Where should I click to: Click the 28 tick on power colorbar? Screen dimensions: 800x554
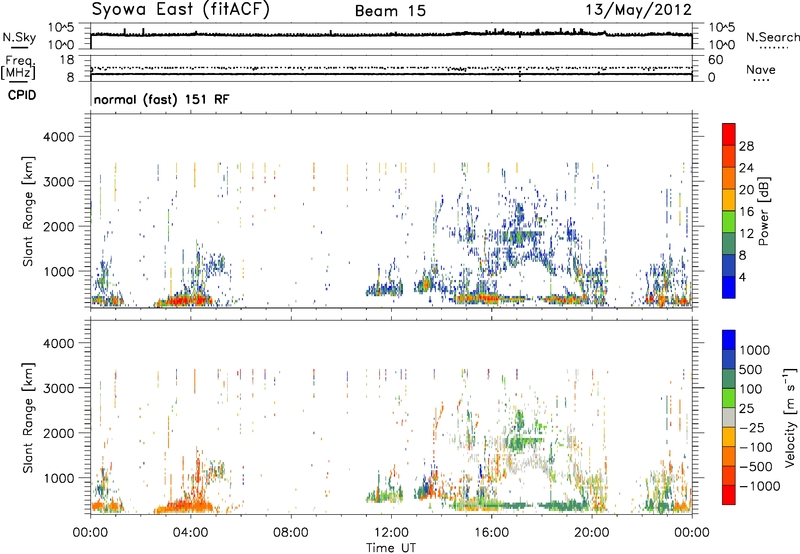point(746,146)
